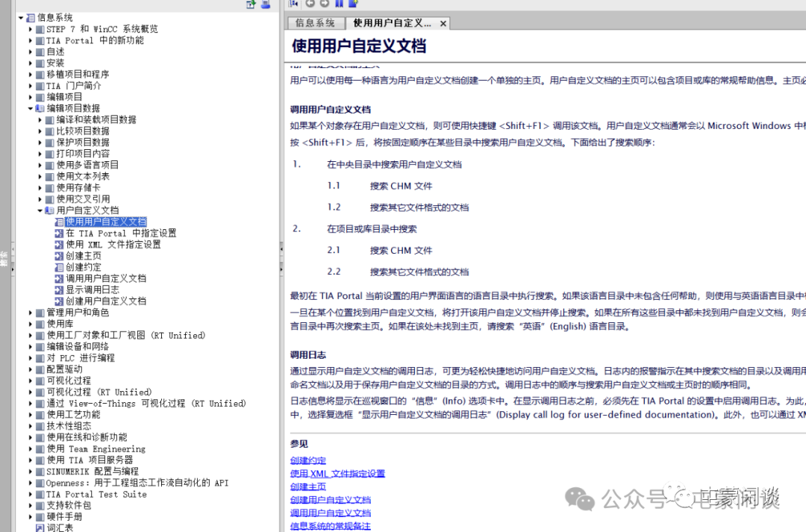Image resolution: width=806 pixels, height=532 pixels.
Task: Open 使用 TIA 项目服务器 tree entry
Action: pyautogui.click(x=90, y=460)
